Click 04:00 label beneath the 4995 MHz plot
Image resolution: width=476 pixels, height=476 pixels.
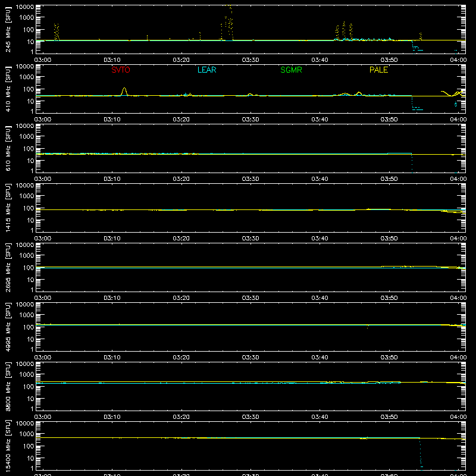[458, 358]
